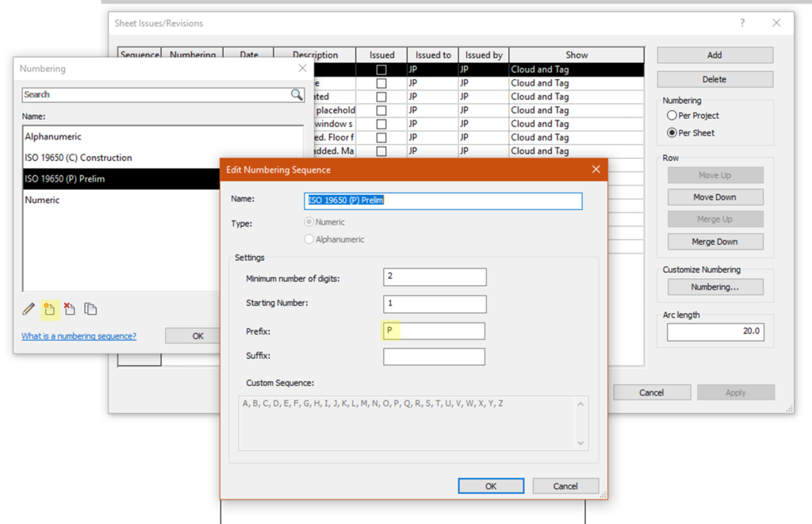Click the Custom Sequence scrollbar up arrow
812x524 pixels.
(x=580, y=404)
